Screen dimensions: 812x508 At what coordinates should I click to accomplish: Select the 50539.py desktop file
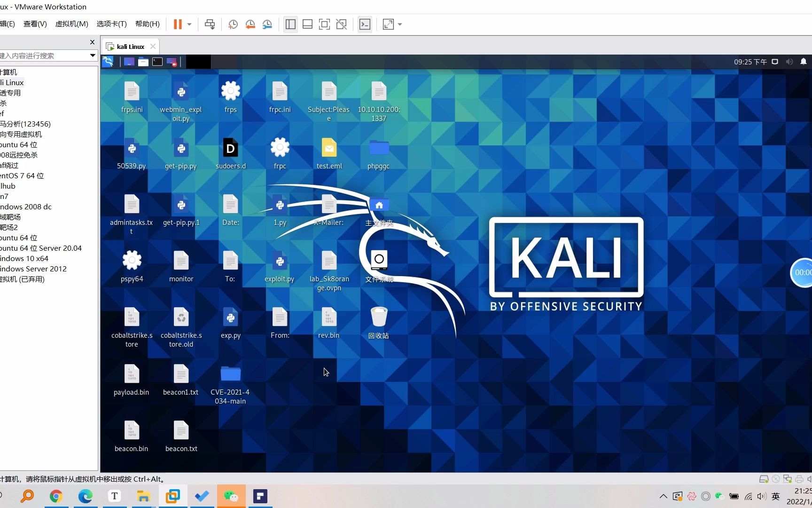click(x=132, y=153)
